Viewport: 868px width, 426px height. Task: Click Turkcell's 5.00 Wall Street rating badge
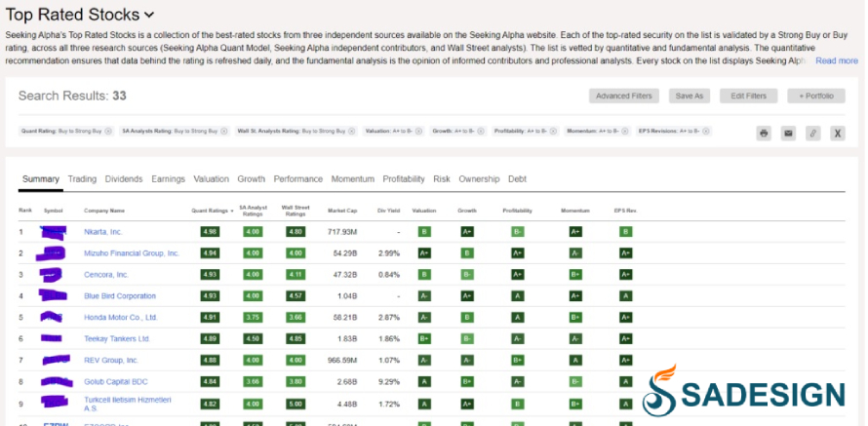296,404
